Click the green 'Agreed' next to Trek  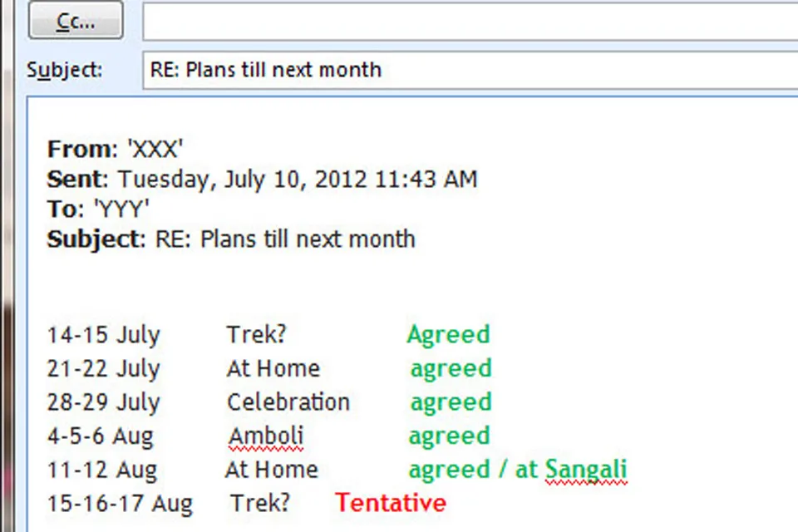click(448, 334)
